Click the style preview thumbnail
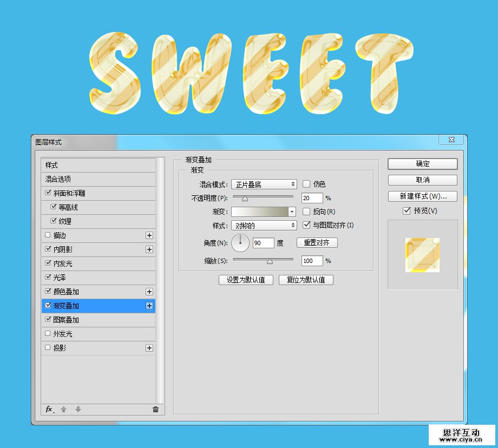This screenshot has height=448, width=498. coord(422,255)
